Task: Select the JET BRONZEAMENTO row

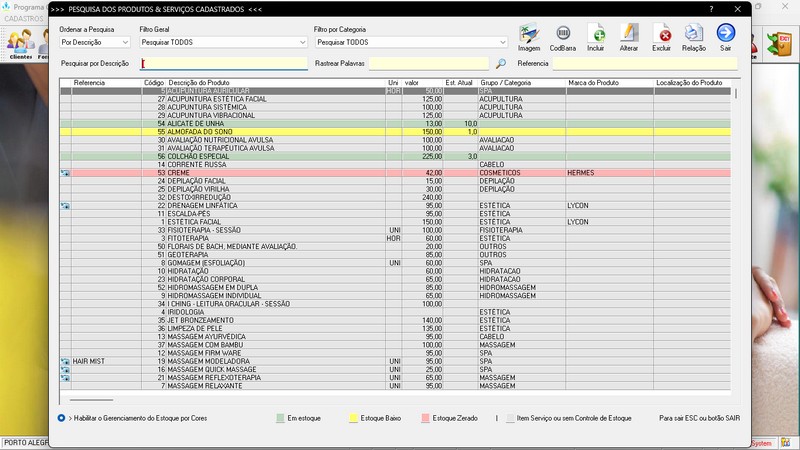Action: 395,320
